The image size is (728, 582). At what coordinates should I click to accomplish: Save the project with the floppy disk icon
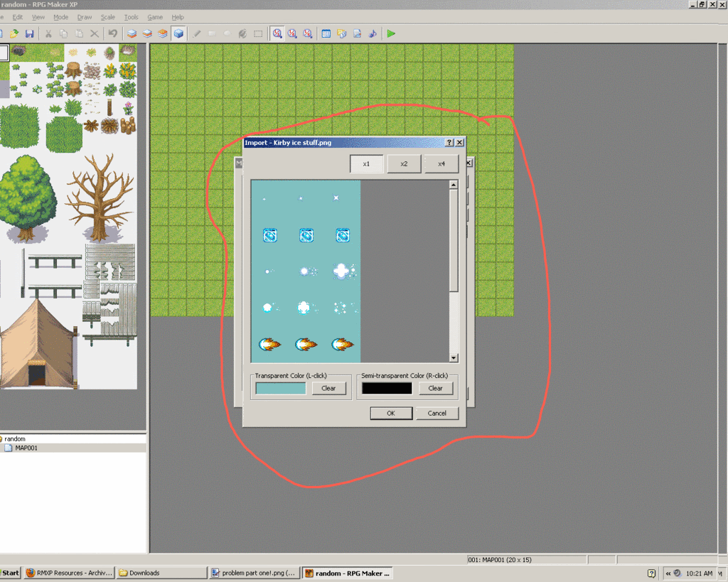(29, 33)
